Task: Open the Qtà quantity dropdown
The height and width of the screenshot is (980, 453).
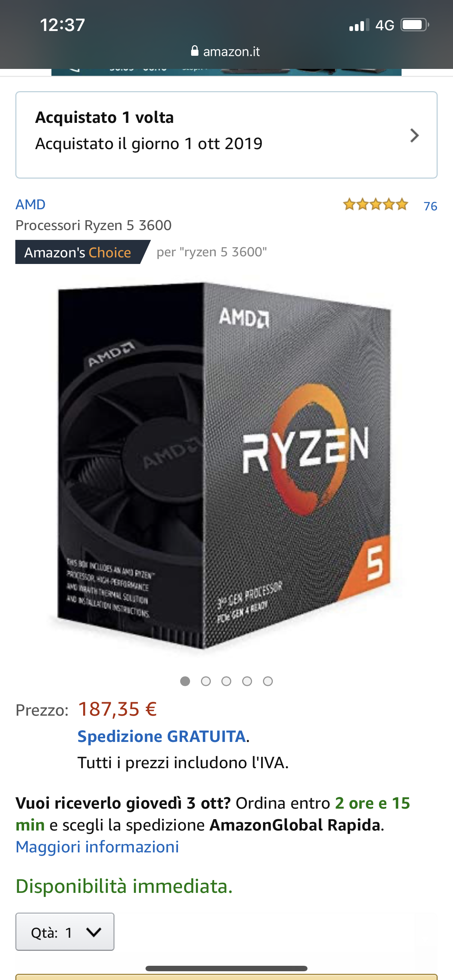Action: tap(65, 932)
